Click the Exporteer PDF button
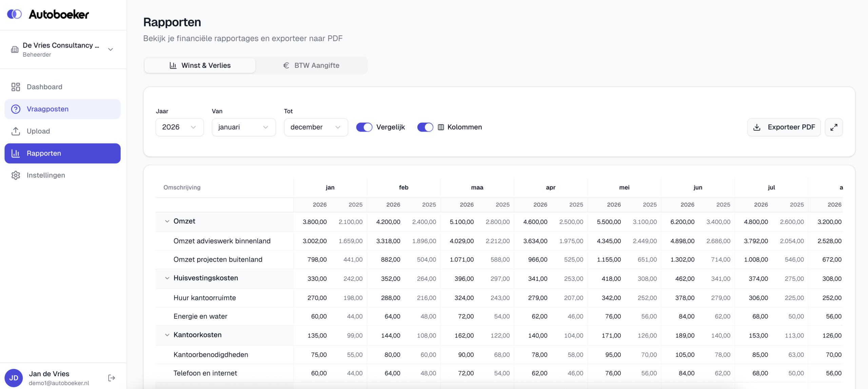This screenshot has width=868, height=389. 784,127
